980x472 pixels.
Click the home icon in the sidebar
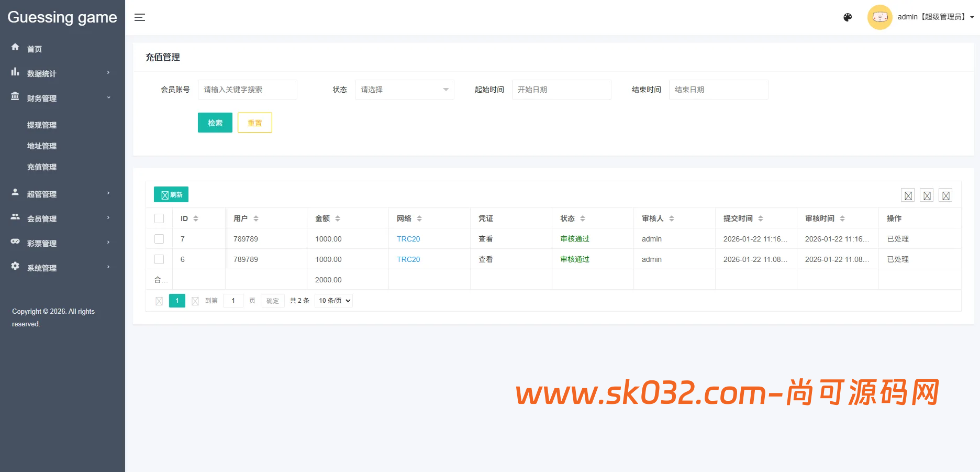[15, 47]
